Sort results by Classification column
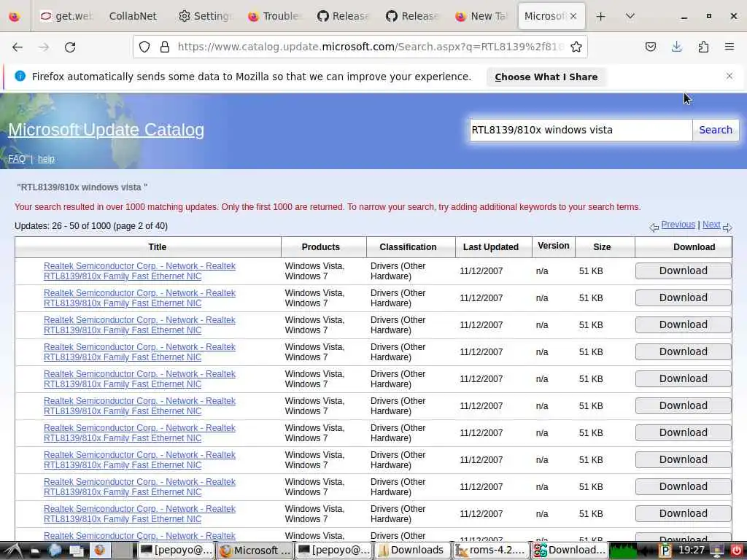The image size is (747, 560). click(408, 246)
